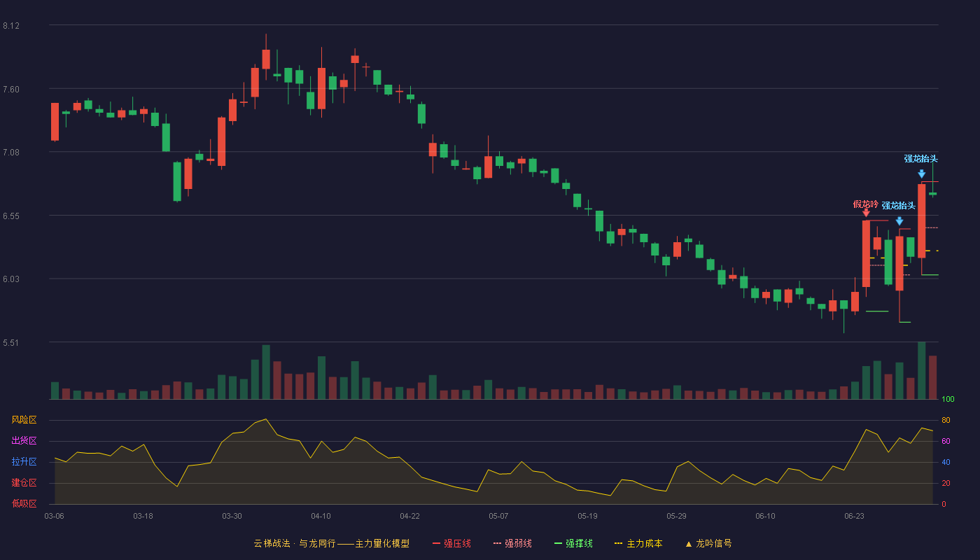Toggle the 强撑线 legend item
The width and height of the screenshot is (980, 560).
573,543
